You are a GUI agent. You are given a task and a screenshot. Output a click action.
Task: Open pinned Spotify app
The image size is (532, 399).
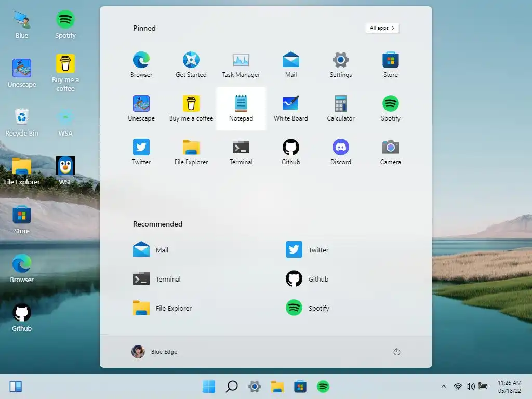coord(391,109)
